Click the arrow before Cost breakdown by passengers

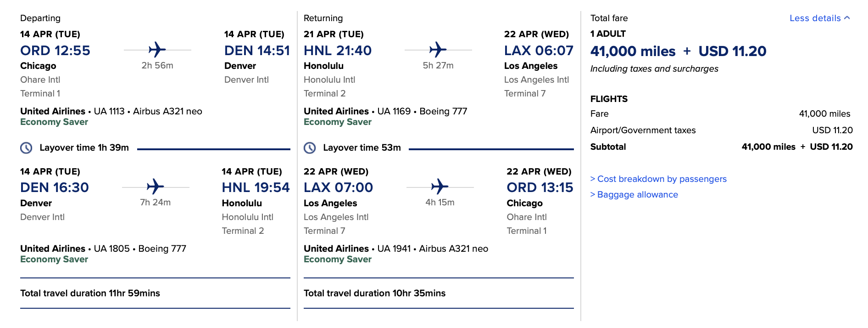click(593, 179)
